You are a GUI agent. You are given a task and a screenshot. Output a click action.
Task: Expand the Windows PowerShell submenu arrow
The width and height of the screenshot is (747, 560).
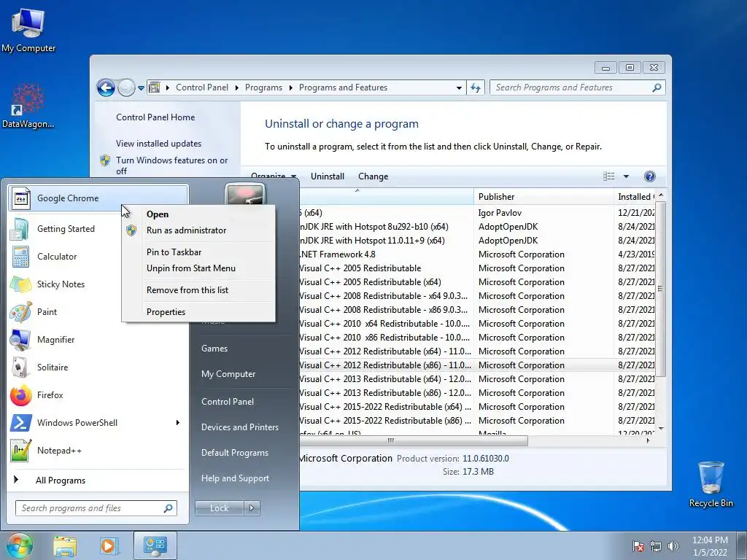[x=178, y=423]
